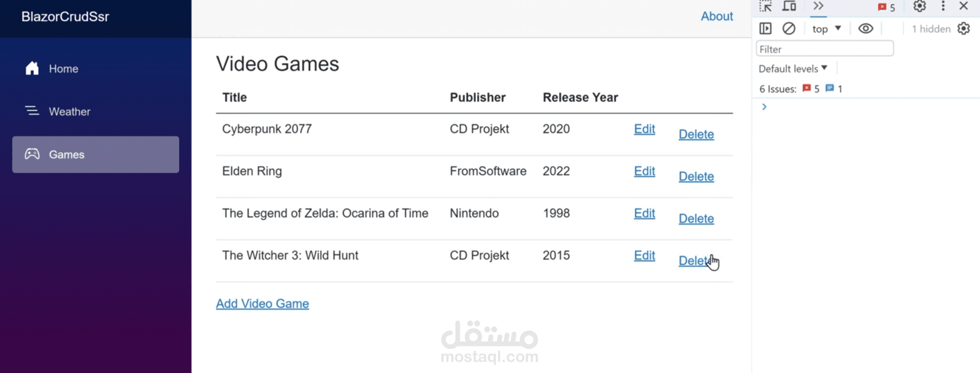Clear the console with the circle-slash icon
Screen dimensions: 980x373
(x=788, y=29)
